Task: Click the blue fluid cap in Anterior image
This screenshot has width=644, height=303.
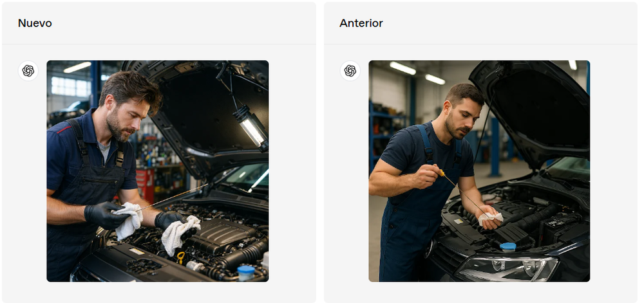Action: tap(508, 247)
